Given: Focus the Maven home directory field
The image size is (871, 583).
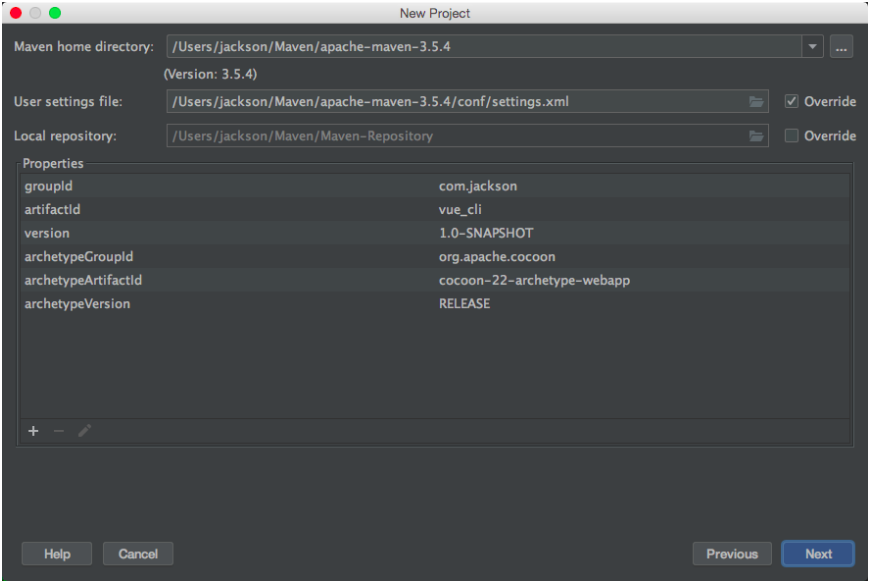Looking at the screenshot, I should pyautogui.click(x=484, y=47).
